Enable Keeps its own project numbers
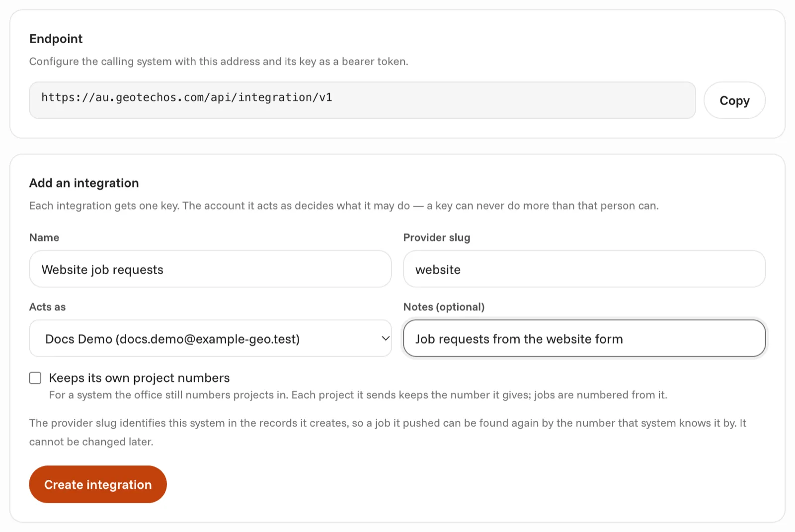The height and width of the screenshot is (532, 795). point(35,378)
